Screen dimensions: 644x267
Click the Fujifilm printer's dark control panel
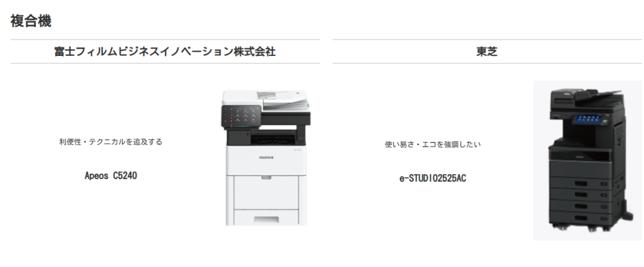(241, 115)
